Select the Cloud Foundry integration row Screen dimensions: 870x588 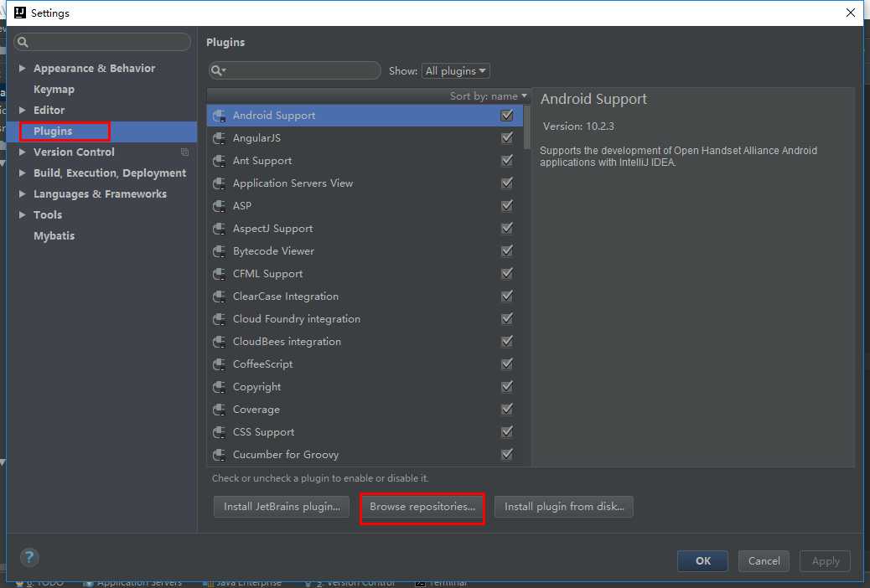coord(365,319)
